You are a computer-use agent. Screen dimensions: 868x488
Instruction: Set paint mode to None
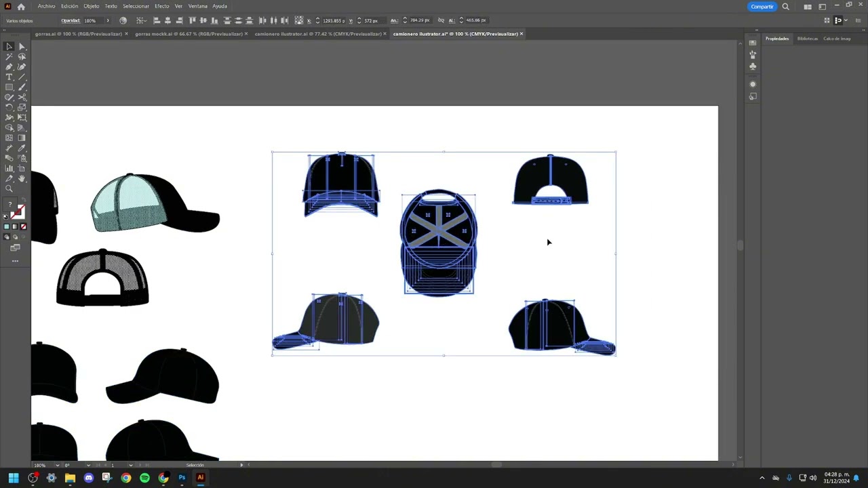[23, 227]
